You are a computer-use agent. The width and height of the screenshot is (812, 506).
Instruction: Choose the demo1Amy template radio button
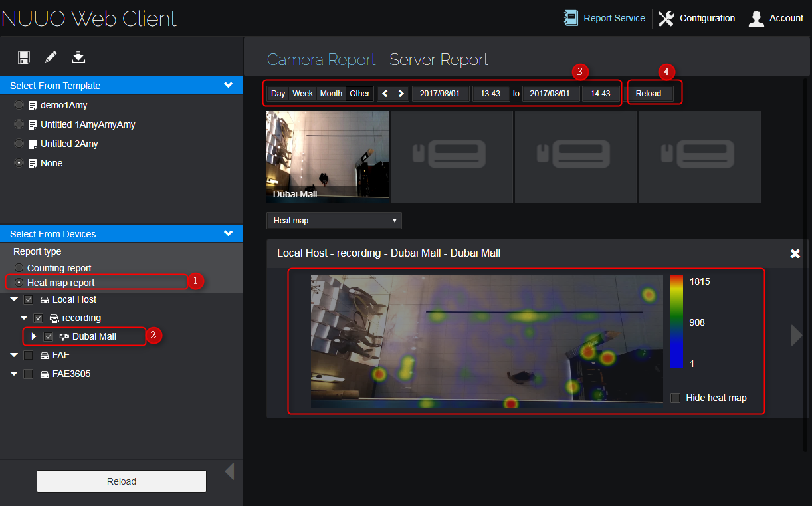[x=19, y=105]
